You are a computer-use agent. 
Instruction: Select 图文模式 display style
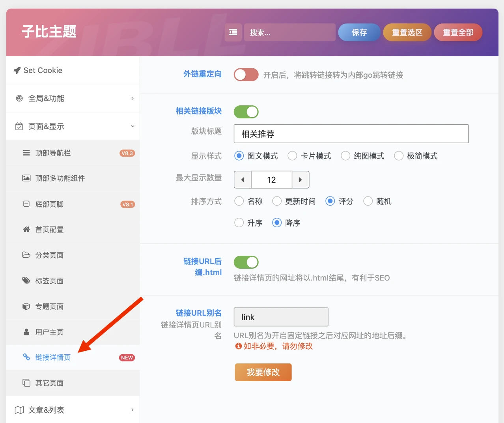(x=239, y=156)
